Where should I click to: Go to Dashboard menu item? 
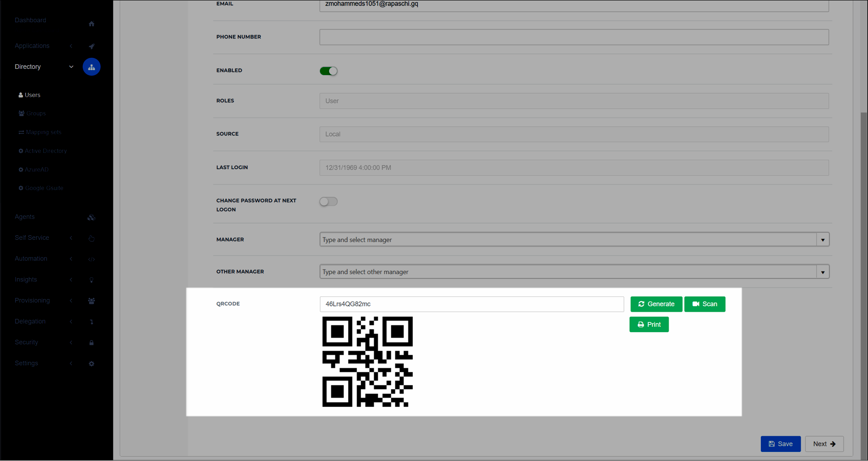[30, 20]
